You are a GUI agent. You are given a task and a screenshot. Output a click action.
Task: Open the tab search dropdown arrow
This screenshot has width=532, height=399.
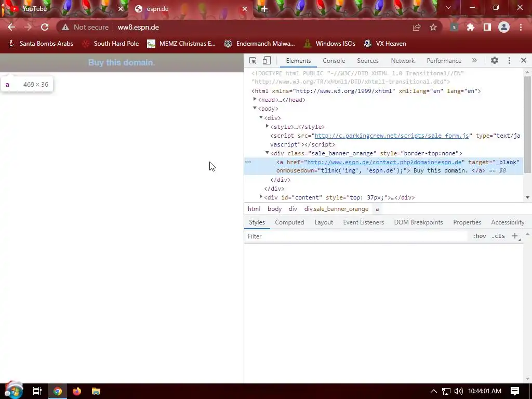448,7
